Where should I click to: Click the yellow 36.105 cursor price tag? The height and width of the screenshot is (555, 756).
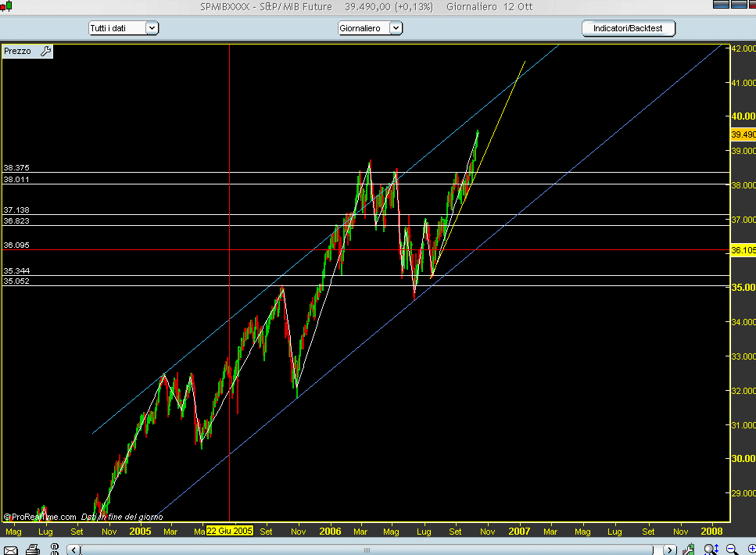[x=743, y=250]
